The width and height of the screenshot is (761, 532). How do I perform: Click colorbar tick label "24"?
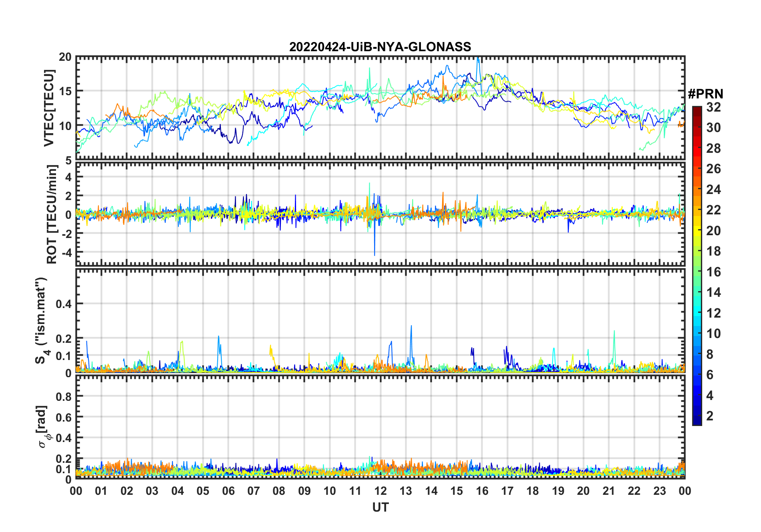(x=713, y=190)
